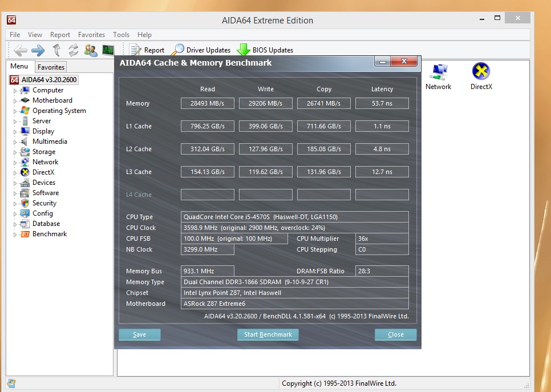Open the Help menu

coord(144,35)
